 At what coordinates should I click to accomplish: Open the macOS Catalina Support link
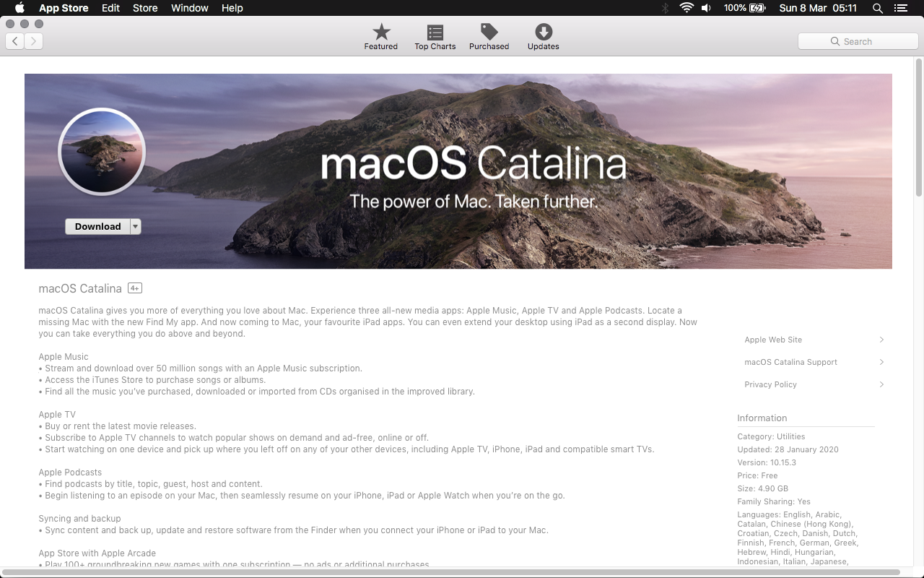pyautogui.click(x=790, y=362)
